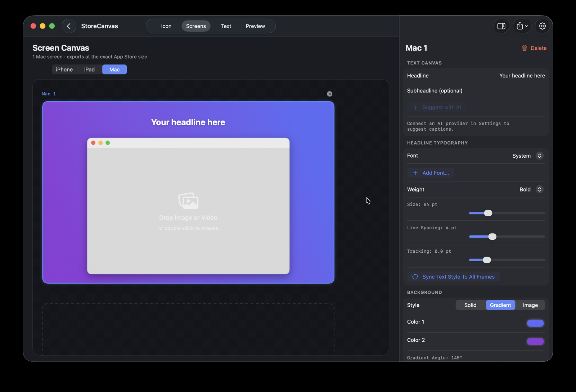
Task: Select the 'Your headline here' canvas text
Action: (x=188, y=122)
